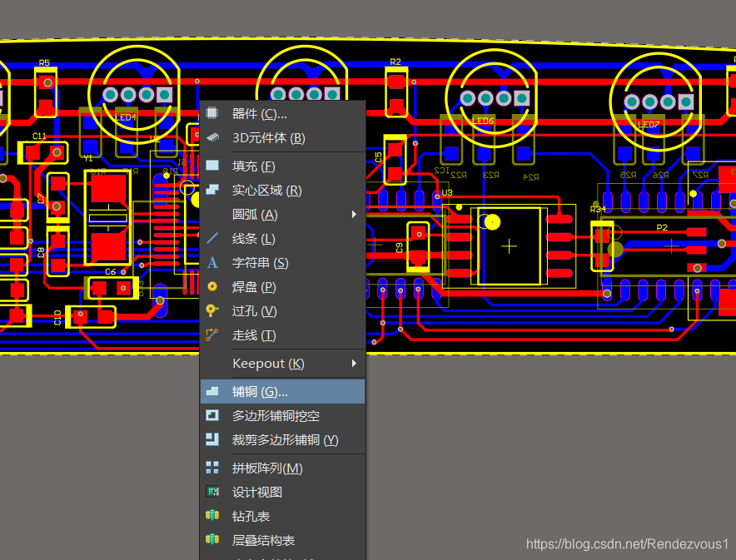736x560 pixels.
Task: Click the track routing icon beside 走线
Action: click(x=212, y=335)
